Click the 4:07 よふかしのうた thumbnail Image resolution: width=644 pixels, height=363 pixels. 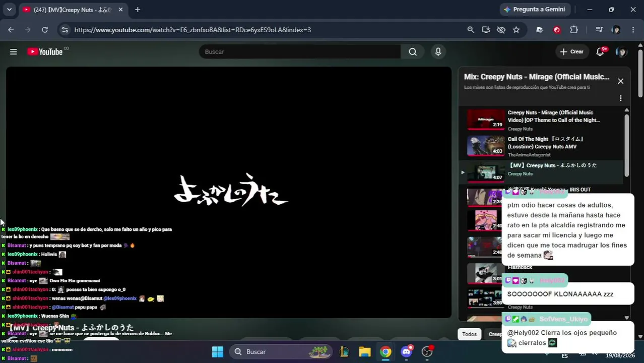[486, 172]
